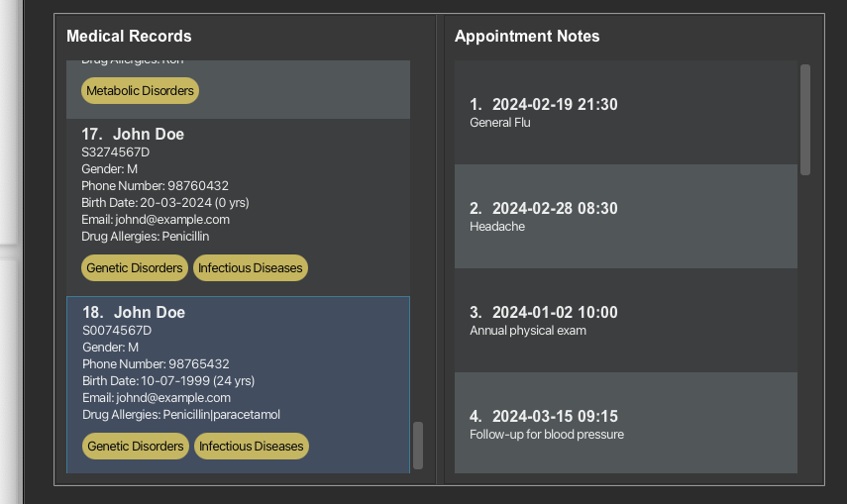The height and width of the screenshot is (504, 847).
Task: Click Genetic Disorders tag in record 17
Action: 135,268
